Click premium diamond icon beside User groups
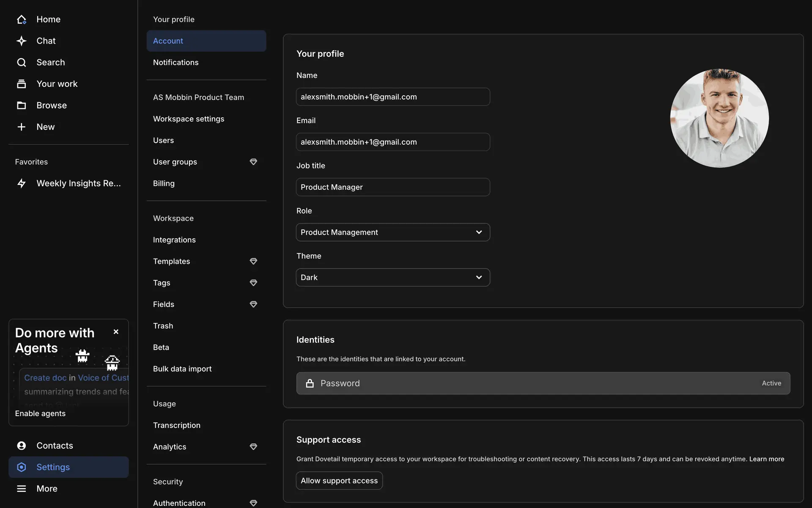 point(253,162)
